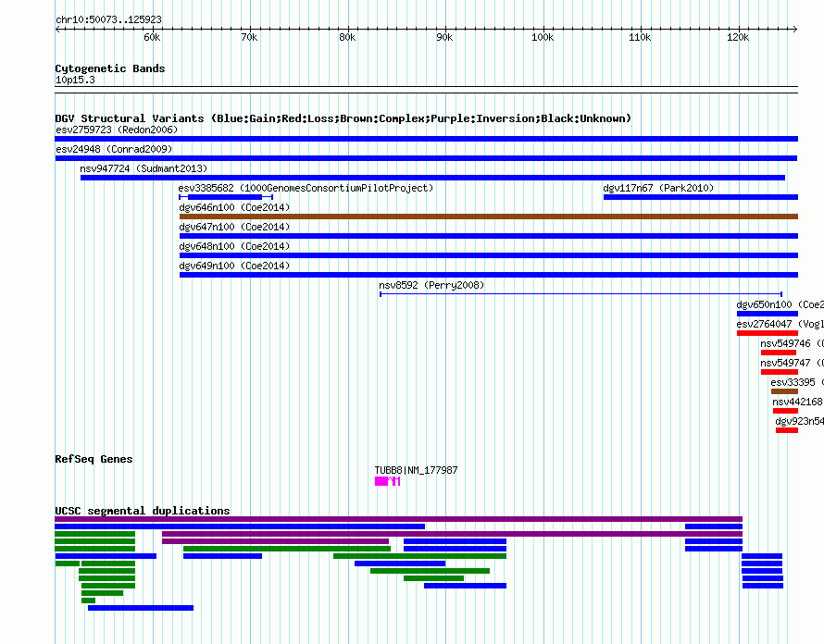Click the nsv549746 variant label
The height and width of the screenshot is (644, 824).
pyautogui.click(x=792, y=343)
